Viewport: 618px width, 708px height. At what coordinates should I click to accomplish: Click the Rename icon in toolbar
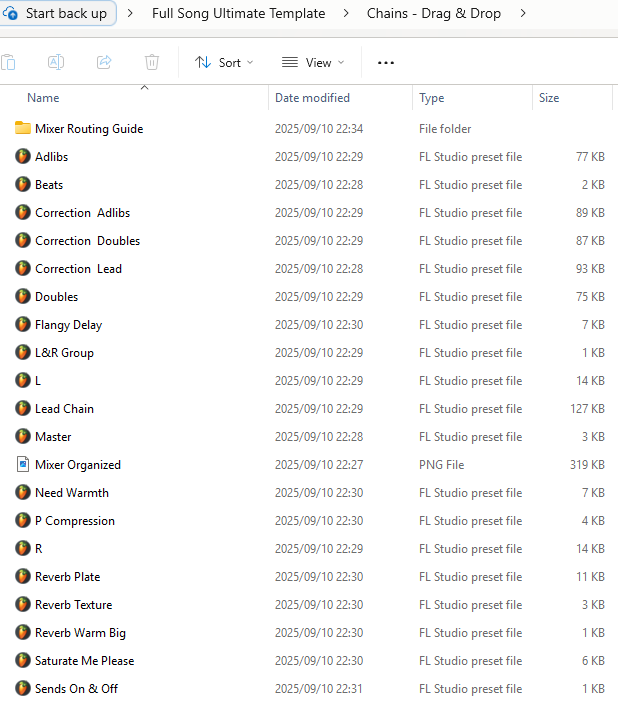[56, 62]
